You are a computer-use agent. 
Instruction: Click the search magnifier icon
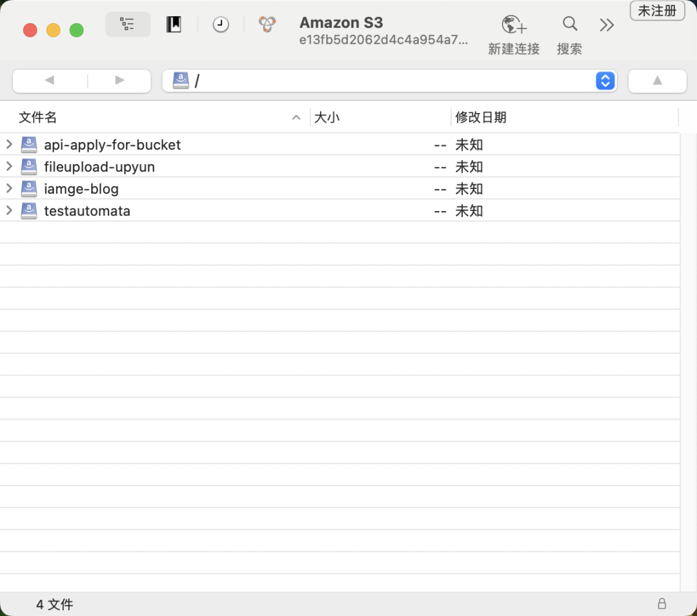pyautogui.click(x=570, y=24)
